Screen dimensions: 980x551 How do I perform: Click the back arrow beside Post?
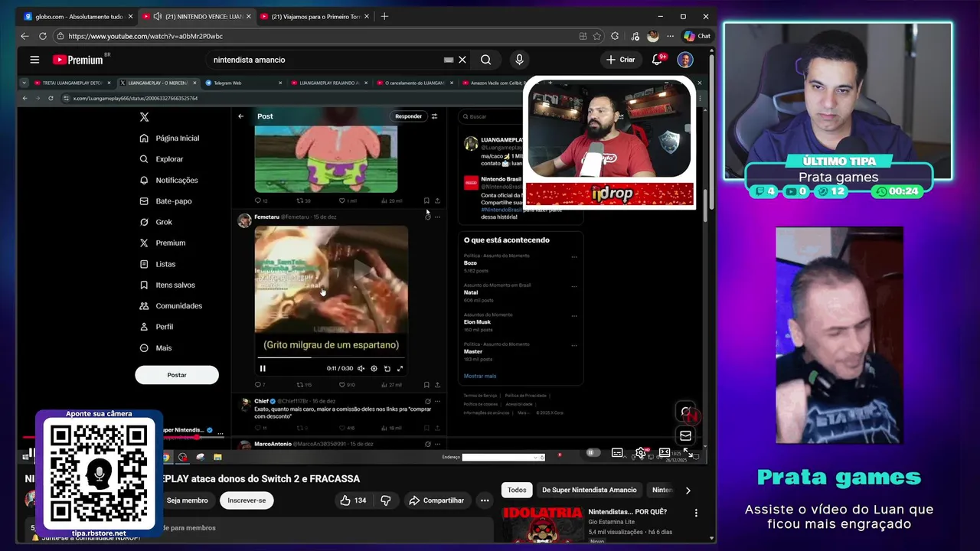click(x=240, y=116)
